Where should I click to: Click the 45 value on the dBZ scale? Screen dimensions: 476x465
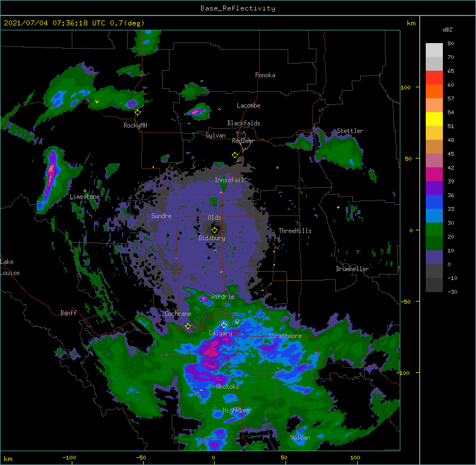pyautogui.click(x=451, y=154)
